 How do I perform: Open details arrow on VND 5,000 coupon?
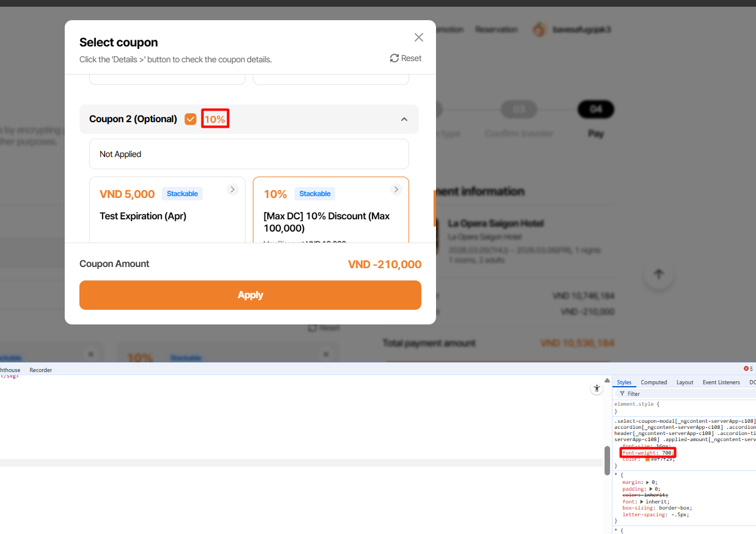tap(232, 189)
